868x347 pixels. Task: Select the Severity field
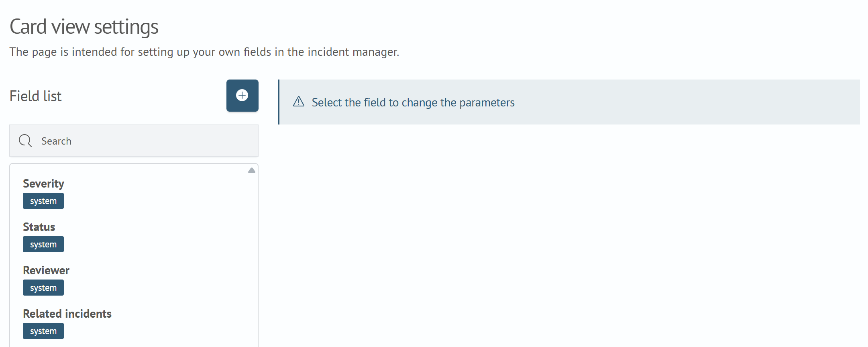(x=43, y=184)
